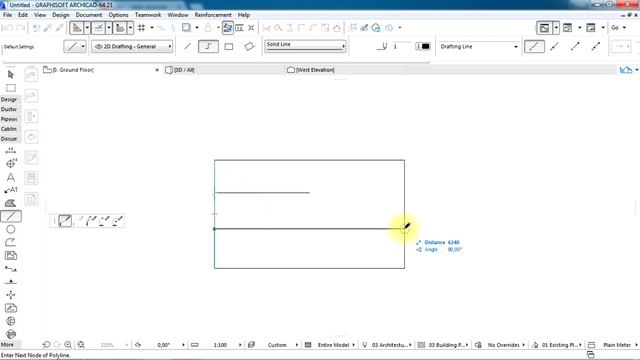This screenshot has width=640, height=360.
Task: Select the Fill tool
Action: (11, 203)
